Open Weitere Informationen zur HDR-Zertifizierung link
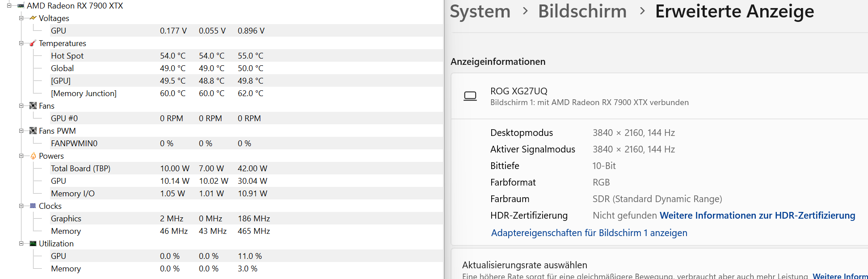The width and height of the screenshot is (868, 279). (x=757, y=216)
